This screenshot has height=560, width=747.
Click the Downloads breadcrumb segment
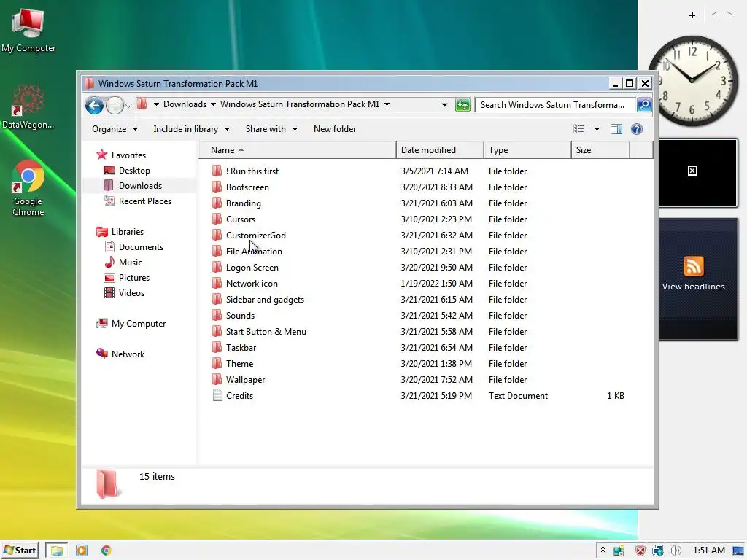pyautogui.click(x=185, y=104)
